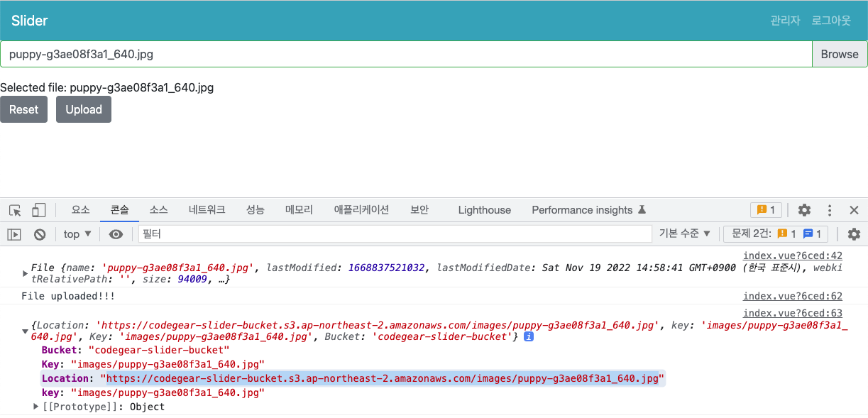Screen dimensions: 868x418
Task: Click the file input showing puppy-g3ae08f3a1_640.jpg
Action: point(406,54)
